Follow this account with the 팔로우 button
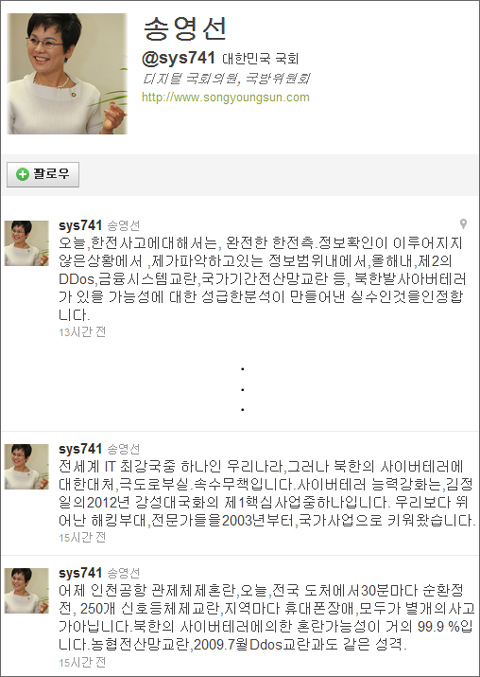The height and width of the screenshot is (677, 480). [x=43, y=174]
